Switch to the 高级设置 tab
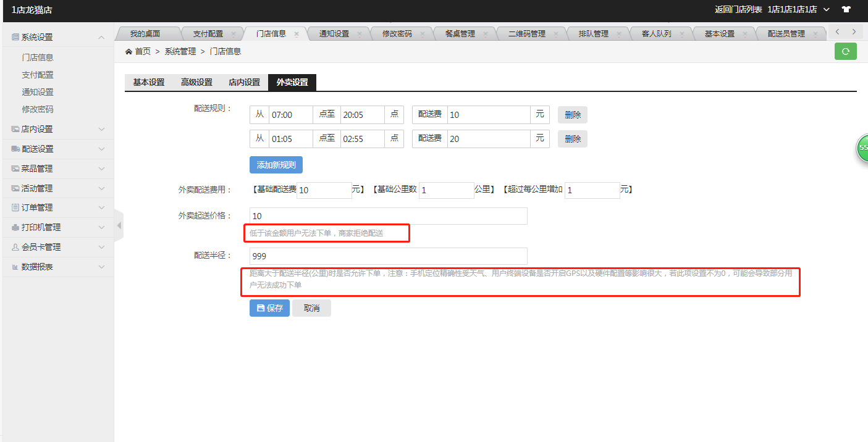Image resolution: width=868 pixels, height=442 pixels. pyautogui.click(x=196, y=82)
